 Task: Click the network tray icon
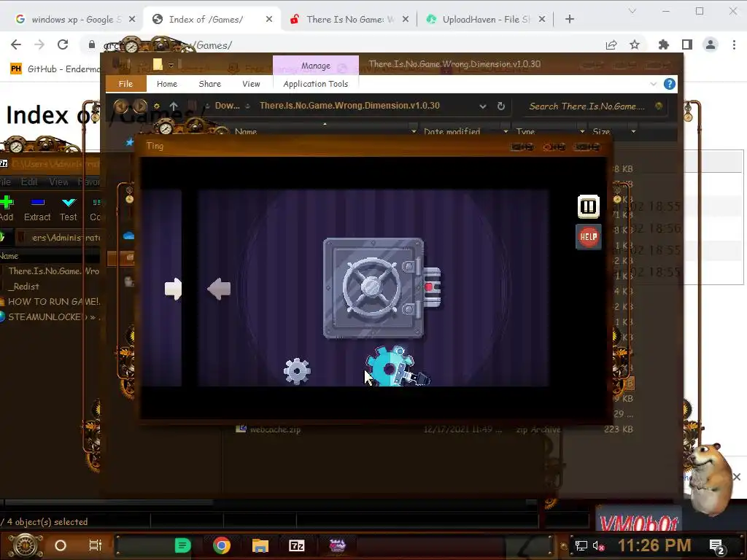click(x=581, y=545)
